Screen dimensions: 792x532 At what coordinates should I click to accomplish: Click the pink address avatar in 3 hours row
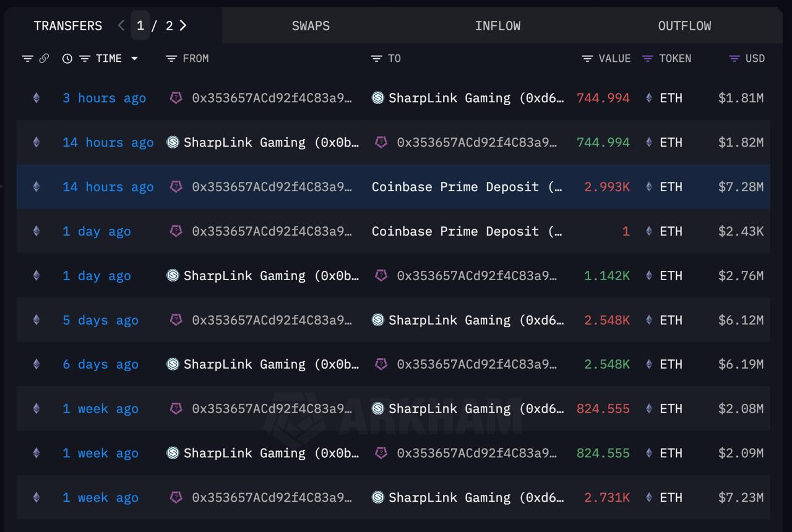pyautogui.click(x=176, y=98)
